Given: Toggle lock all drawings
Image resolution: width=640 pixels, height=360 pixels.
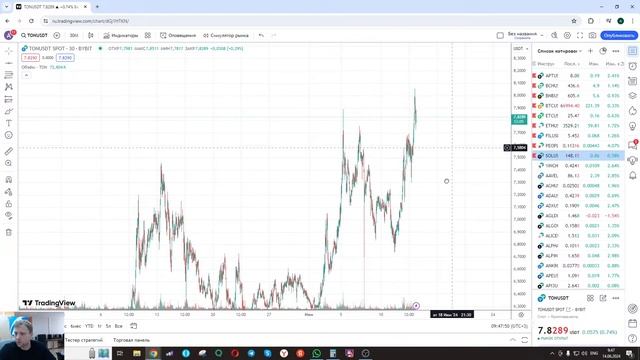Looking at the screenshot, I should pyautogui.click(x=9, y=204).
